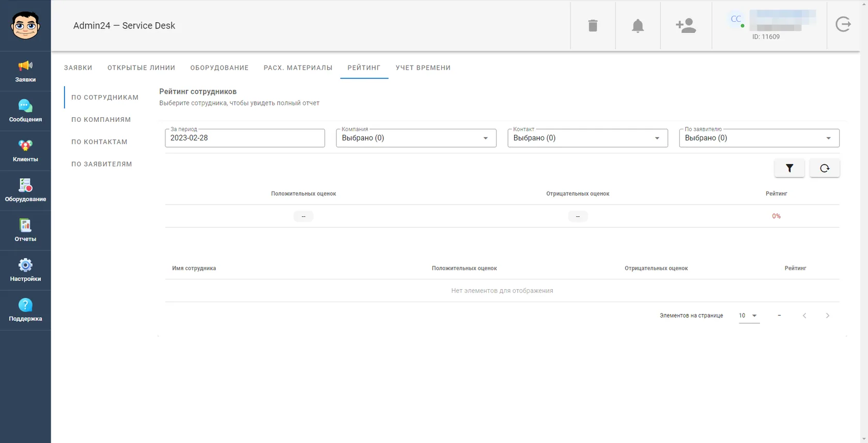
Task: Open Настройки gear in sidebar
Action: [25, 270]
